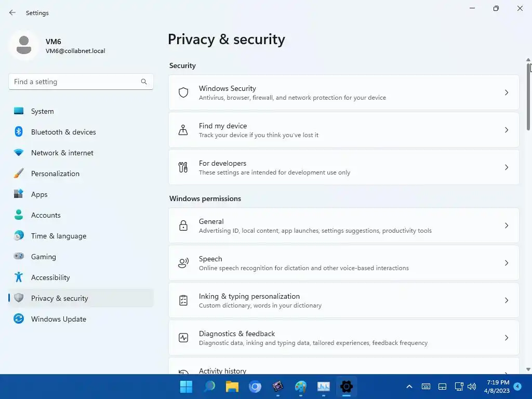Click the VM6@collabnet.local account name

tap(75, 51)
